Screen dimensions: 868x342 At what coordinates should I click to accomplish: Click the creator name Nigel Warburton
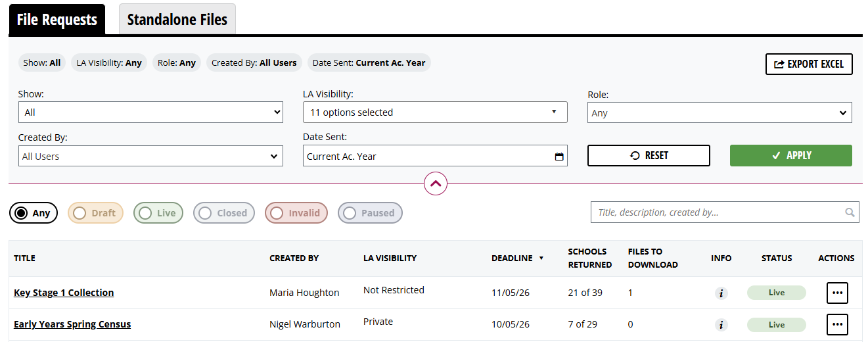(x=305, y=324)
